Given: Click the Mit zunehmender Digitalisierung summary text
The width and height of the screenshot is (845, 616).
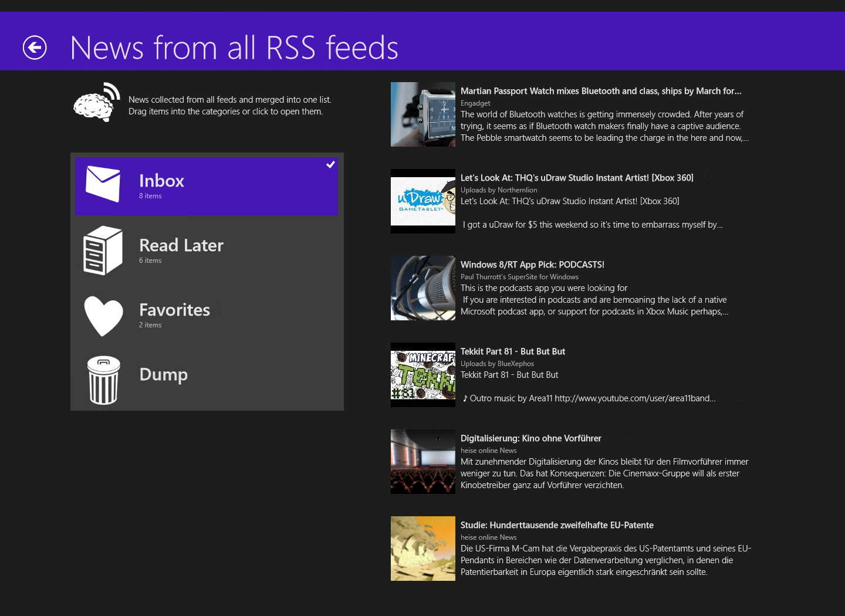Looking at the screenshot, I should click(604, 473).
